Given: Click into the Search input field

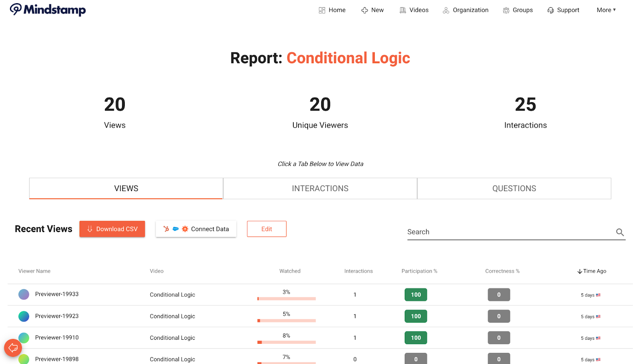Looking at the screenshot, I should [509, 232].
